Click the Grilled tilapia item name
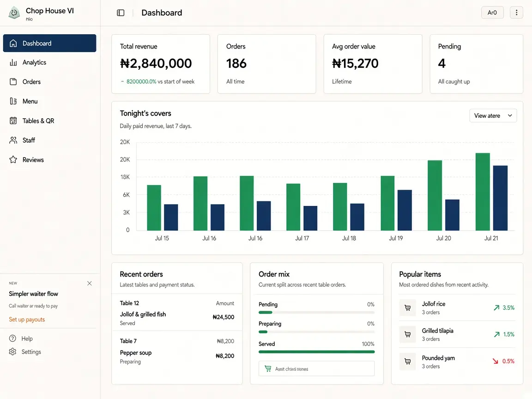 [x=438, y=331]
